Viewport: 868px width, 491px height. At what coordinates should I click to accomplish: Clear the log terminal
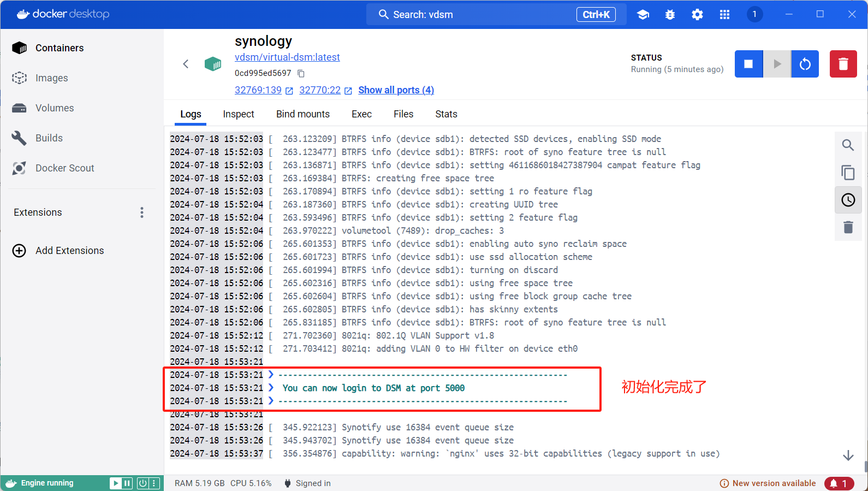pos(848,227)
